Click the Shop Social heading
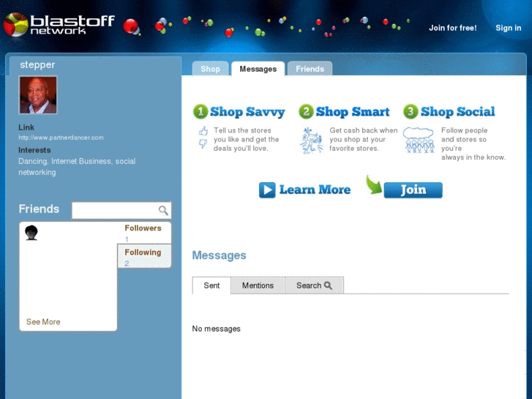This screenshot has width=532, height=399. pyautogui.click(x=457, y=112)
